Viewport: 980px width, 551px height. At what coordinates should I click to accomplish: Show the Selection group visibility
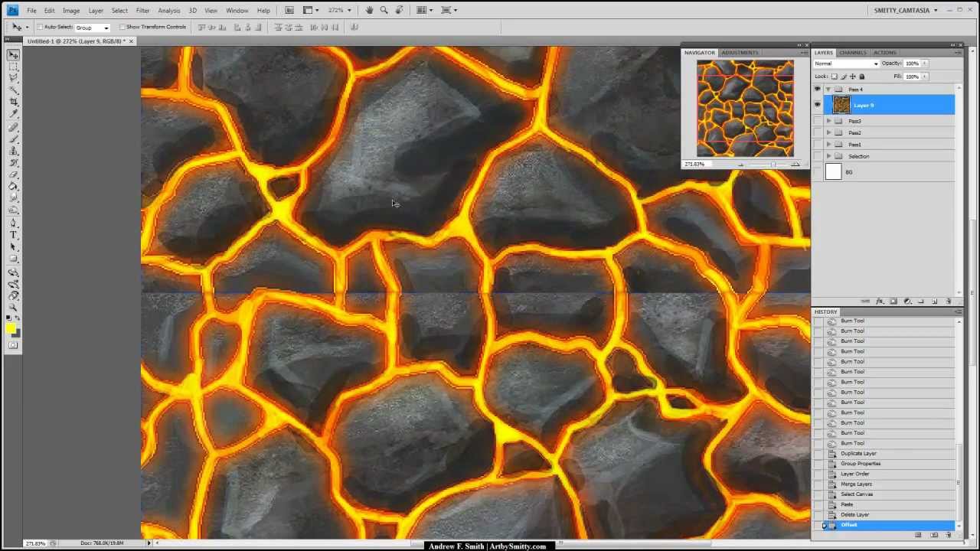[818, 156]
